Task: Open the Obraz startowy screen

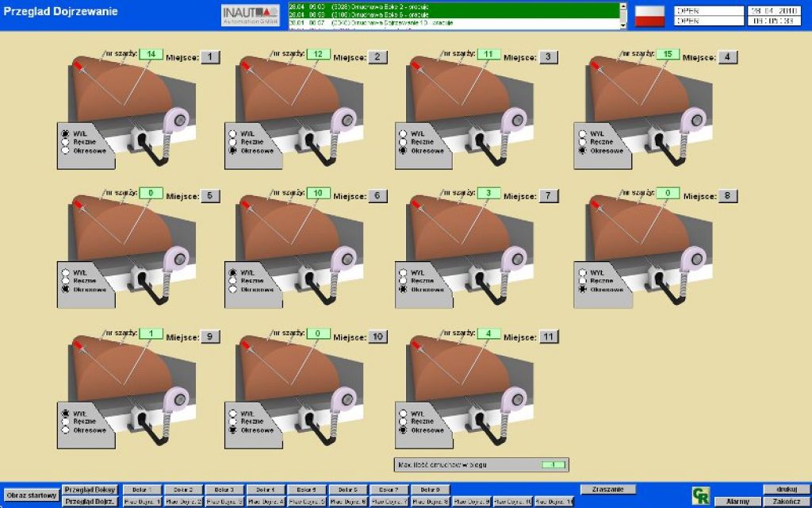Action: [x=31, y=495]
